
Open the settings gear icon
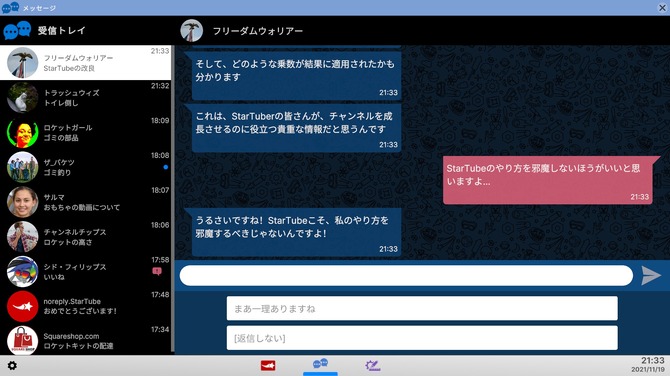coord(12,366)
